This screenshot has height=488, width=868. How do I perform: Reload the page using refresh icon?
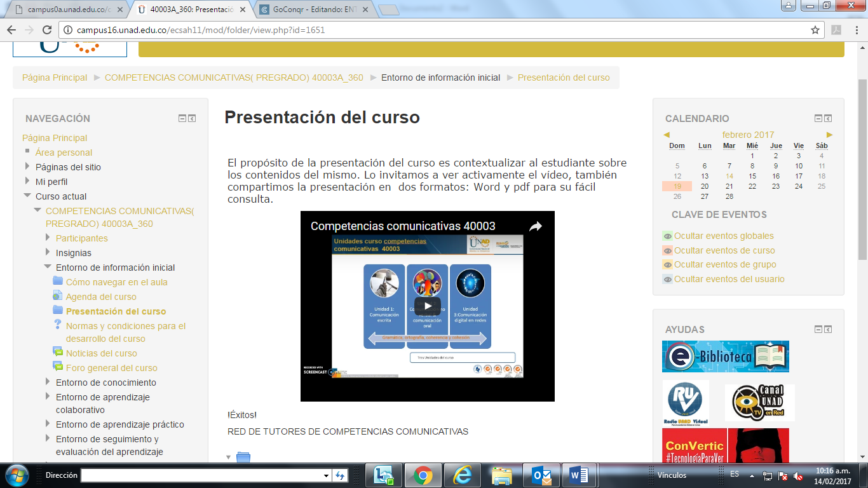(47, 30)
